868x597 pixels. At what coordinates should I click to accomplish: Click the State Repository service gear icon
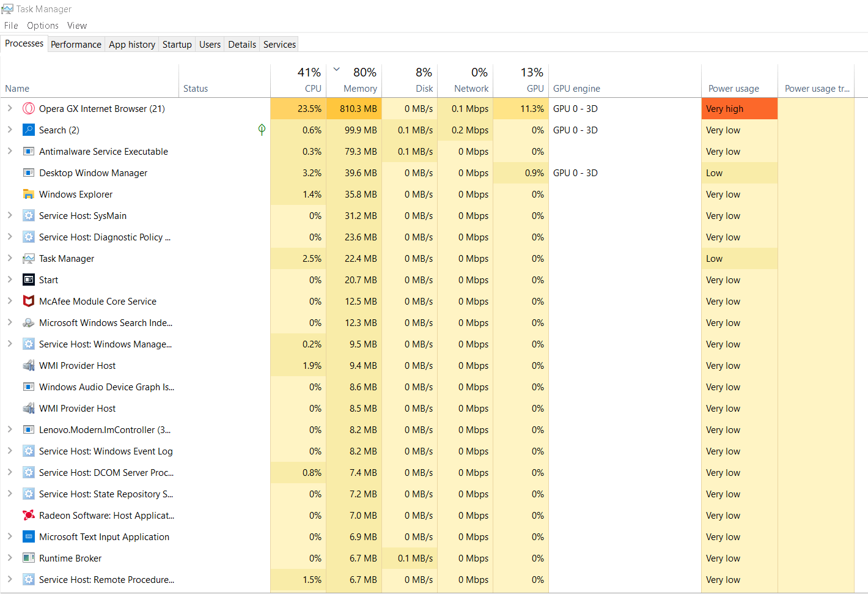[29, 494]
